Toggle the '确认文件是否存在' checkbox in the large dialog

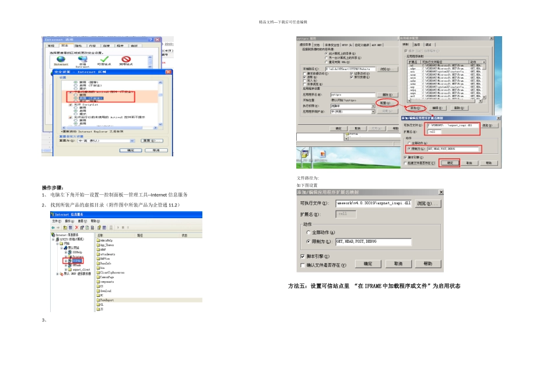pos(303,265)
